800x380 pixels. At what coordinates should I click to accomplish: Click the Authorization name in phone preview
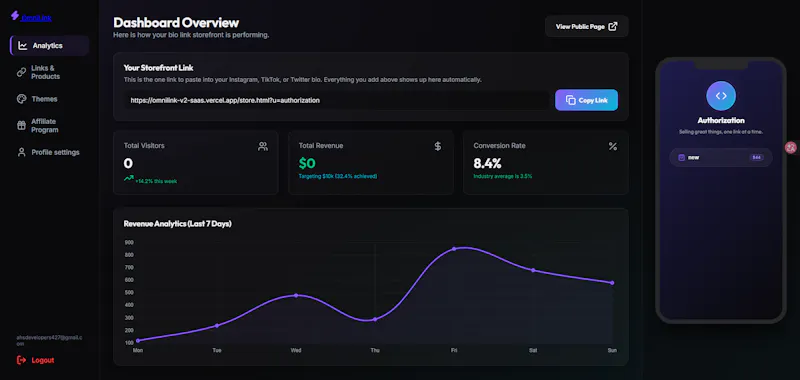click(x=721, y=121)
